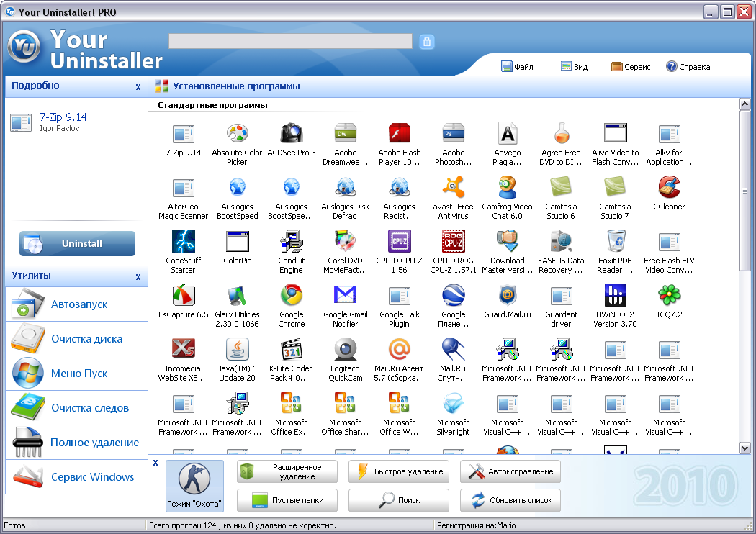Click Автоисправление button

click(510, 471)
